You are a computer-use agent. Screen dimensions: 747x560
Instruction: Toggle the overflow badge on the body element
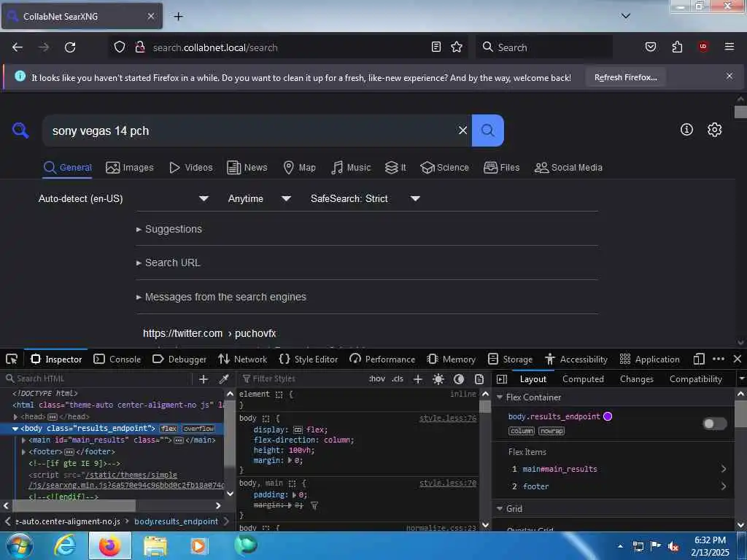(x=198, y=429)
